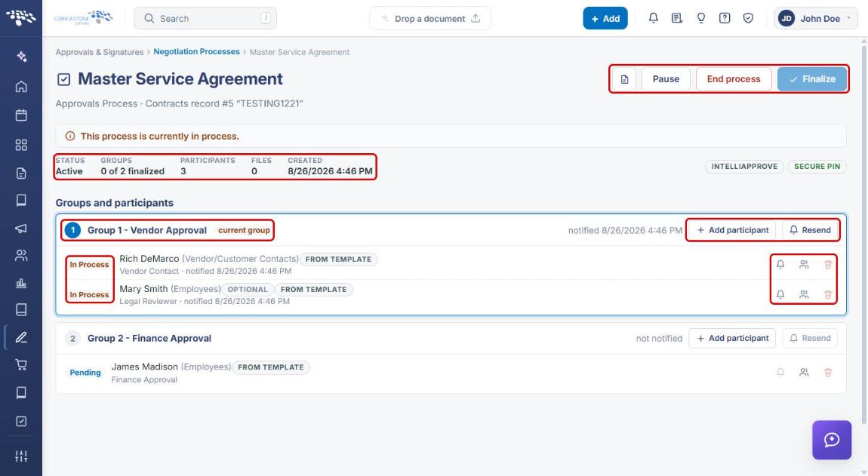Open the chat assistant floating button
This screenshot has height=476, width=868.
coord(832,440)
